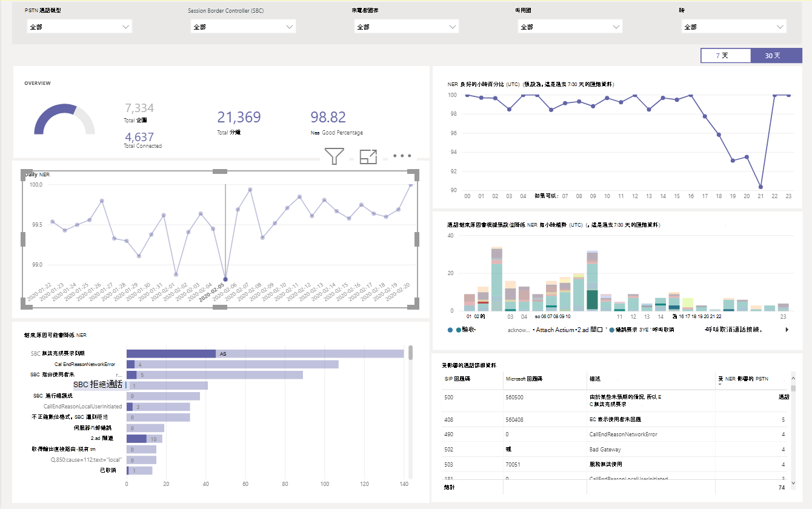The image size is (812, 509).
Task: Click the 錯誤要求 legend color marker
Action: (611, 330)
